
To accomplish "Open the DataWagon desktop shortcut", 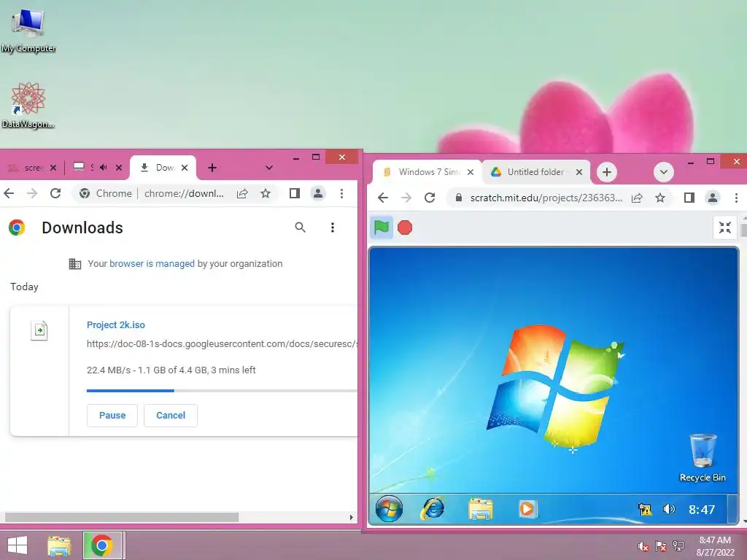I will [28, 105].
